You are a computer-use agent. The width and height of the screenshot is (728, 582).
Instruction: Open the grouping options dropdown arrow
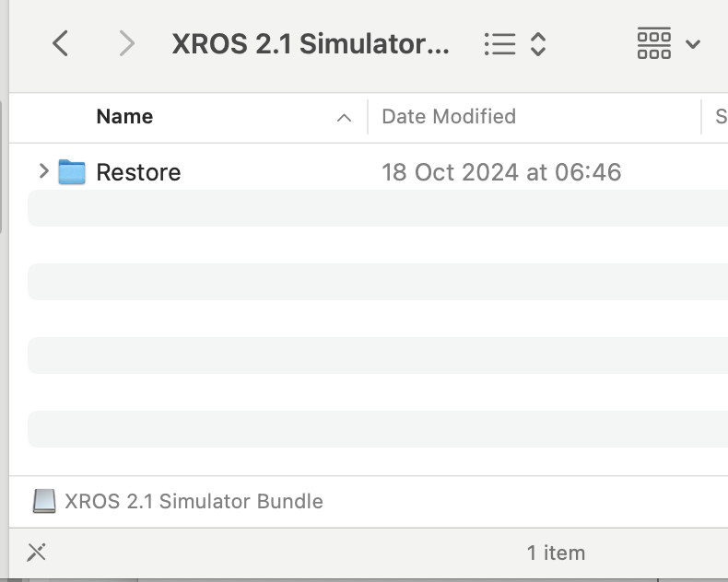click(693, 44)
